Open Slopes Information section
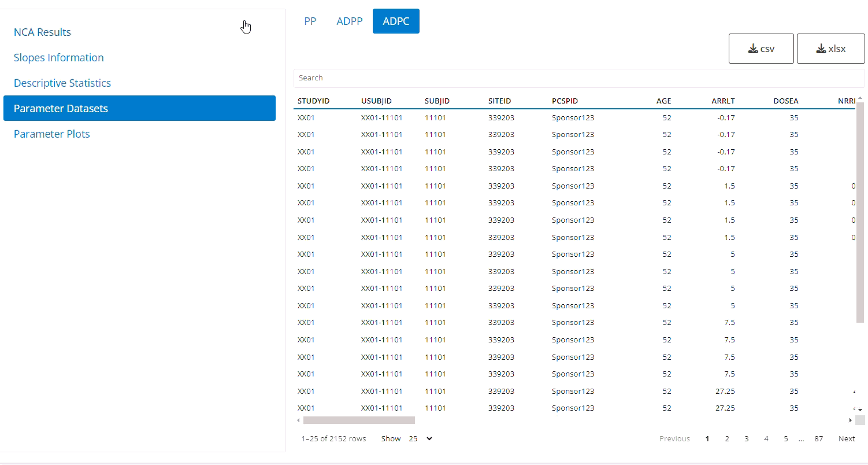Viewport: 868px width, 465px height. pos(58,57)
